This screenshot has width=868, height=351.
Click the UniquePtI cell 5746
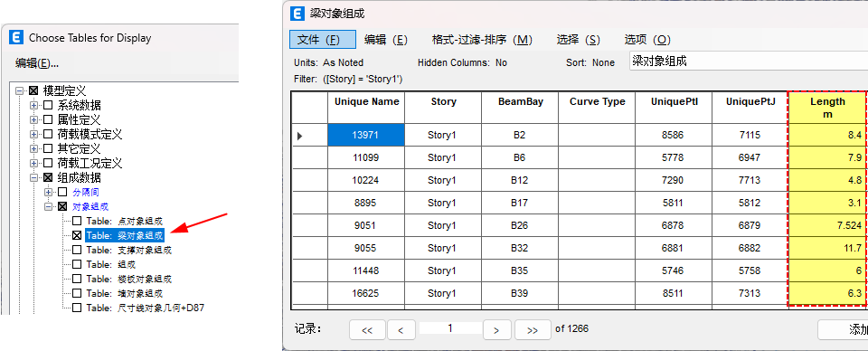click(673, 270)
